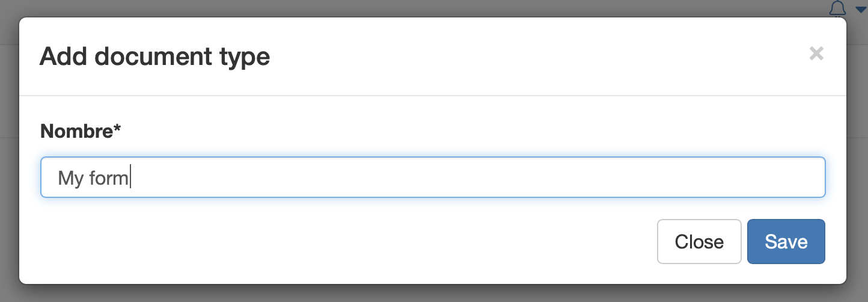Click the blank footer area left of Close
The image size is (868, 302).
[361, 241]
